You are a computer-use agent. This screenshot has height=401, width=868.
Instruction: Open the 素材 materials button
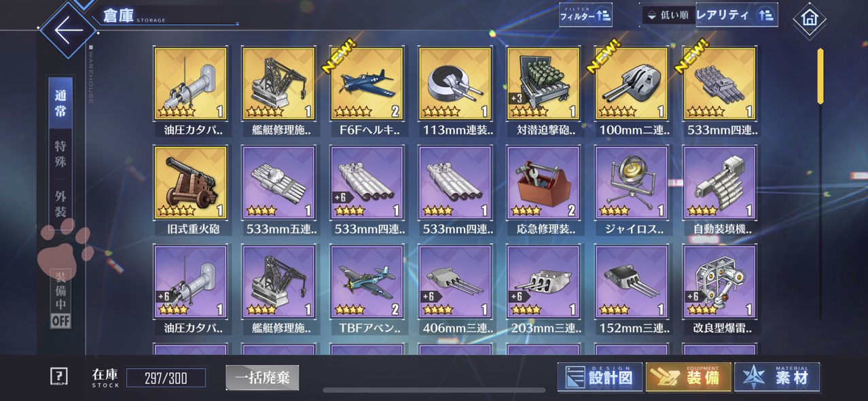click(x=777, y=377)
